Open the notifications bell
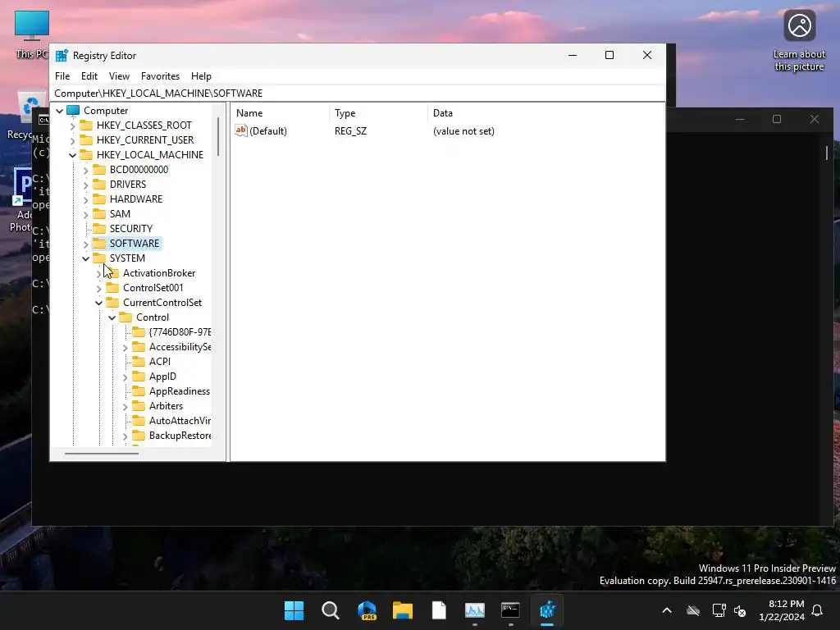This screenshot has width=840, height=630. (x=818, y=610)
